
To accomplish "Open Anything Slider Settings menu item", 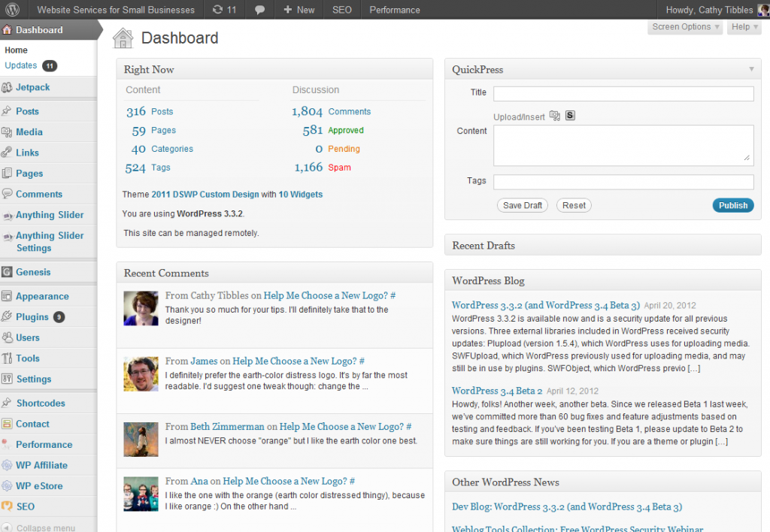I will click(x=49, y=241).
